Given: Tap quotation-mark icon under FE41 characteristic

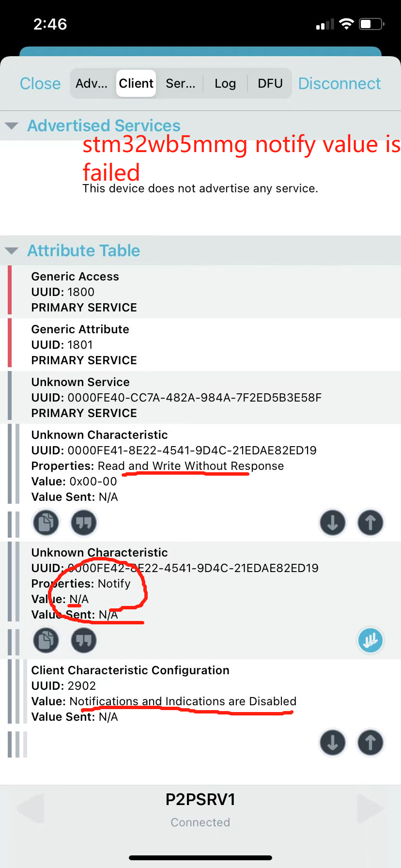Looking at the screenshot, I should 84,523.
